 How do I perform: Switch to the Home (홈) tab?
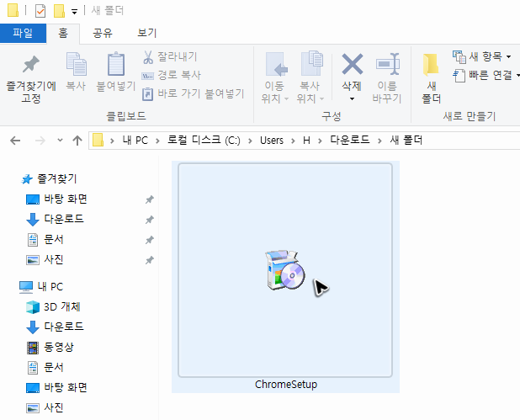[63, 33]
